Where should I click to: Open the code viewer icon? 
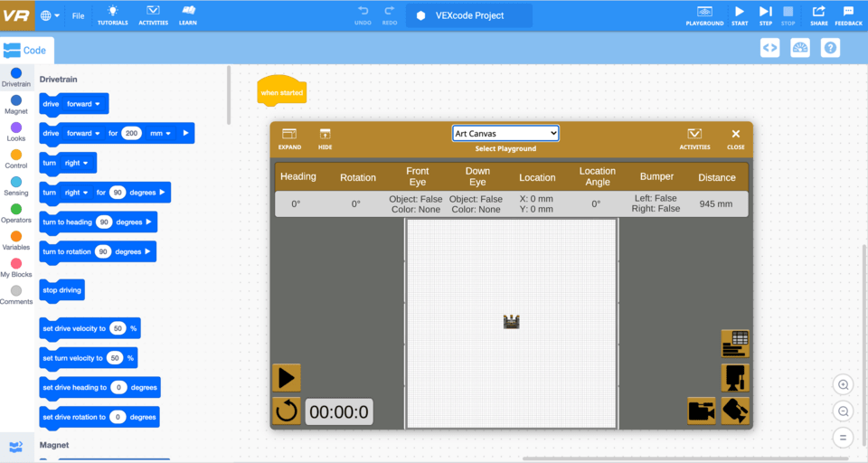pyautogui.click(x=770, y=48)
